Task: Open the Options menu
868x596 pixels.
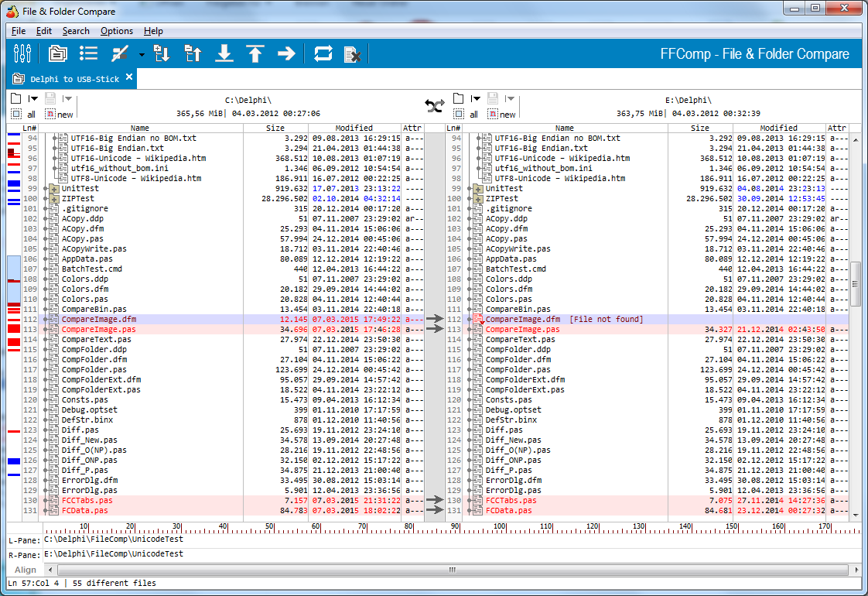Action: pos(116,31)
